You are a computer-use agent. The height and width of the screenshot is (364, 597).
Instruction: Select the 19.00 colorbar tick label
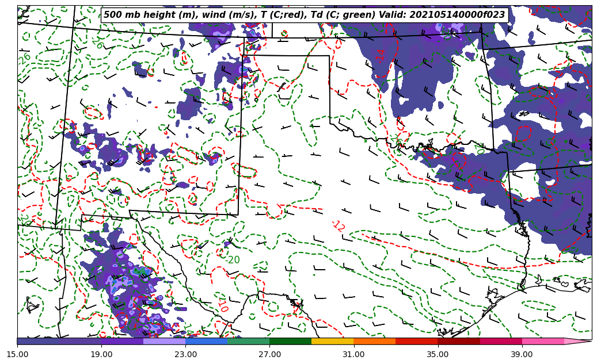(101, 355)
